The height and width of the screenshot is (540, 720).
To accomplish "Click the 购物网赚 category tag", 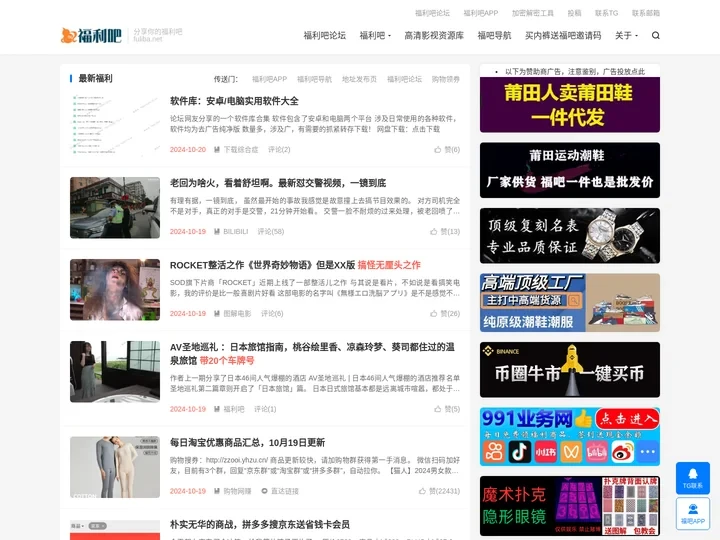I will [x=232, y=491].
